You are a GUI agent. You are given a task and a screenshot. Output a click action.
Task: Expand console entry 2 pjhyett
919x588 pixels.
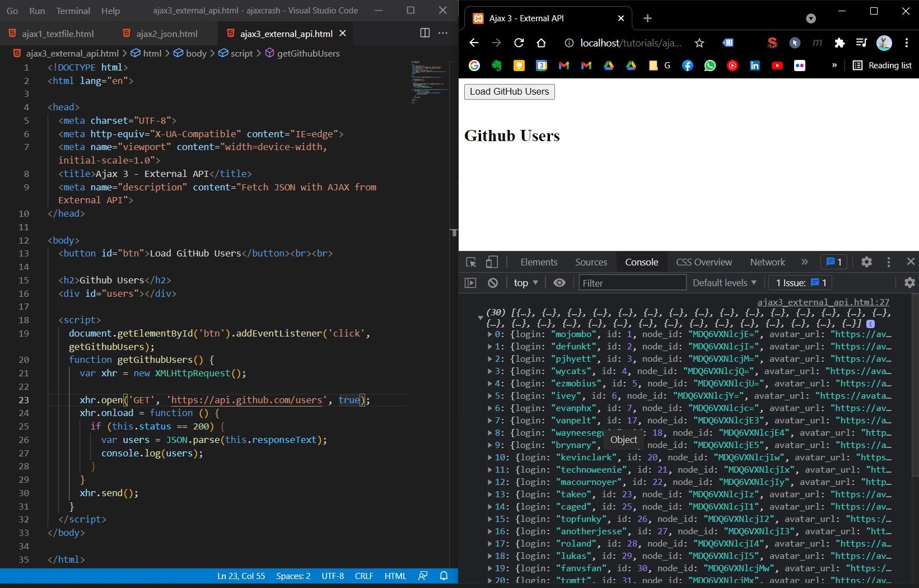tap(489, 359)
